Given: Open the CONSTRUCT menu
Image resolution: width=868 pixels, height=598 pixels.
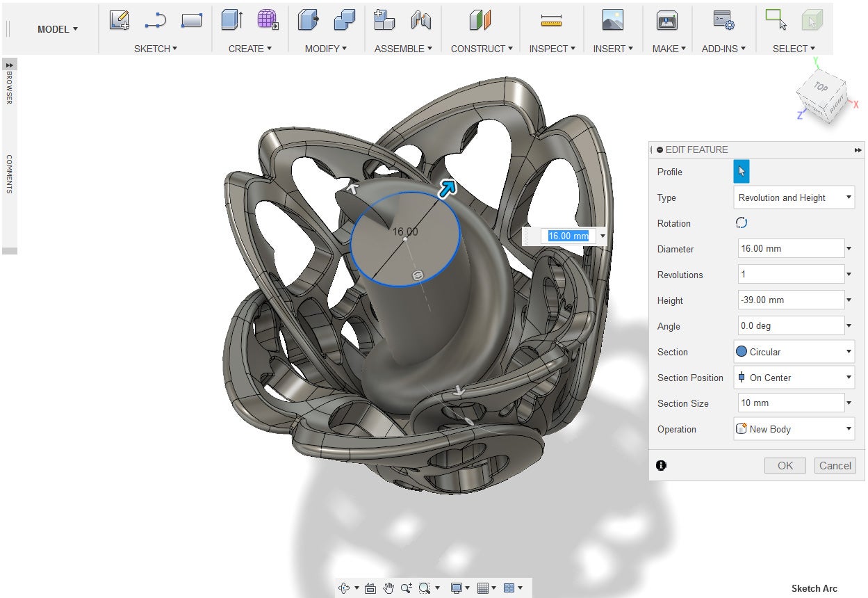Looking at the screenshot, I should click(482, 49).
